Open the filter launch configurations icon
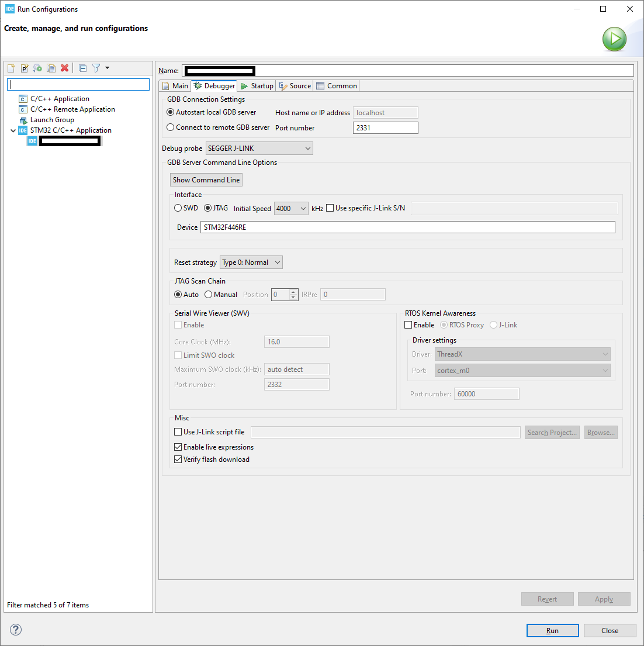The height and width of the screenshot is (646, 644). pos(95,68)
